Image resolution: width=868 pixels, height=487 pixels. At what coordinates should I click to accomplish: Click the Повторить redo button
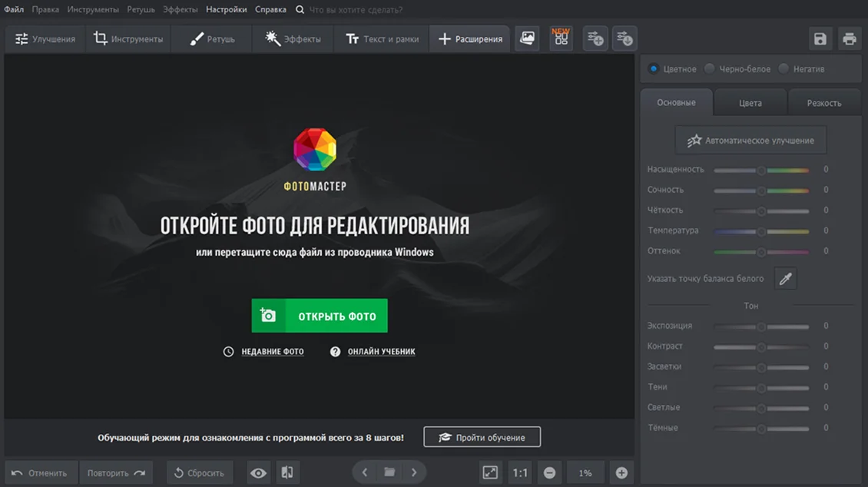116,472
